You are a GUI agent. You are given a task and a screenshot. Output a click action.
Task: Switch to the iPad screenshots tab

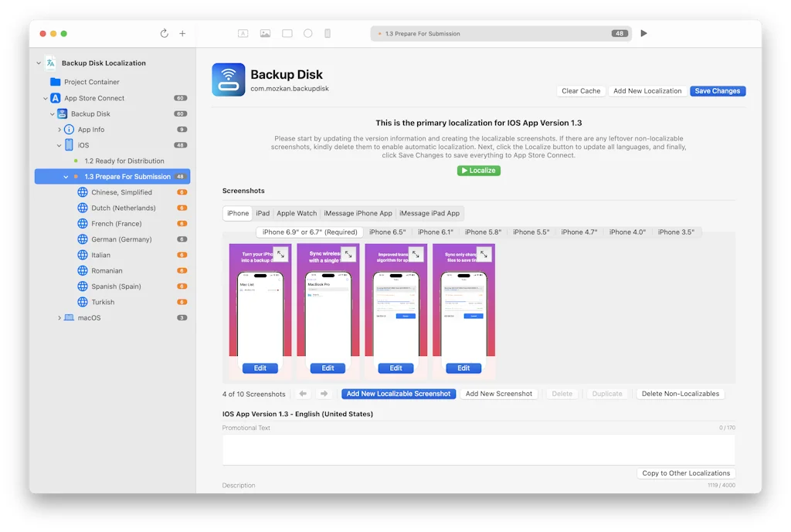pyautogui.click(x=263, y=213)
